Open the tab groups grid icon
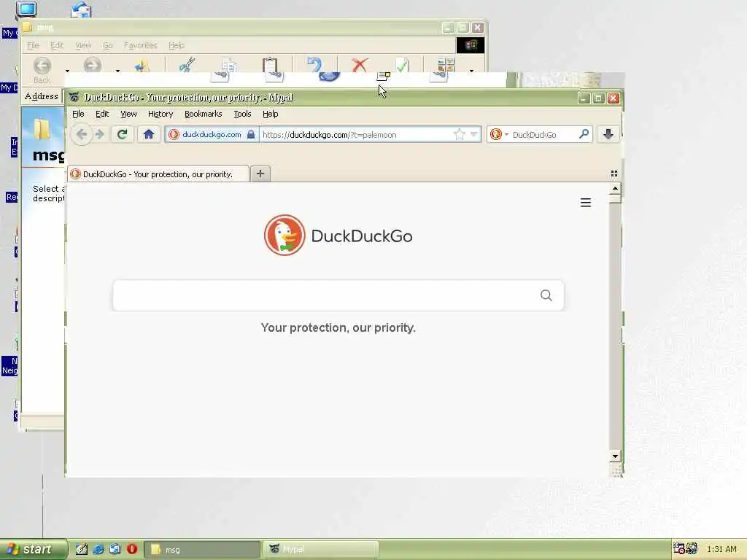 point(614,174)
